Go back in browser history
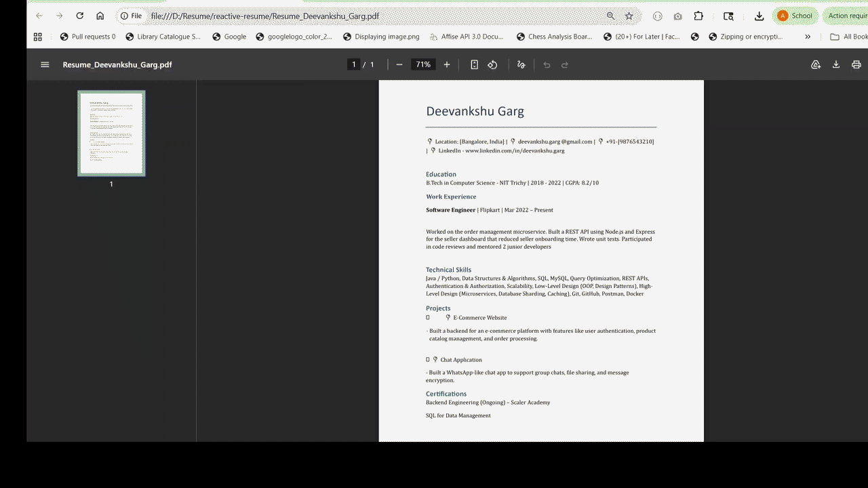This screenshot has height=488, width=868. pos(39,16)
